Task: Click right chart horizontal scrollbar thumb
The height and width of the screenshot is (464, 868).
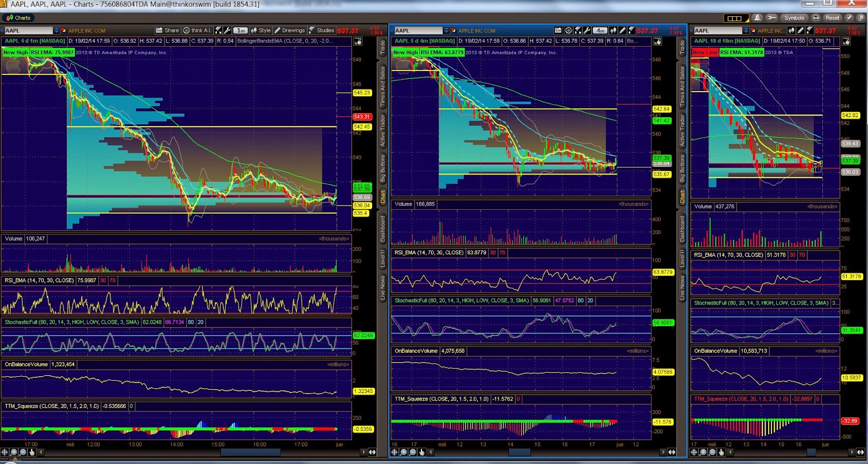Action: point(812,452)
